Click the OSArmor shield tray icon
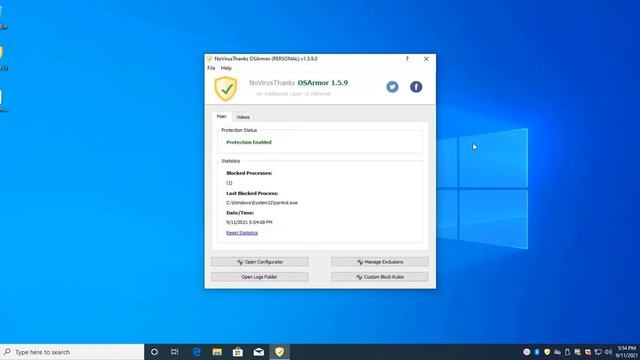Screen dimensions: 640x360 [x=547, y=352]
